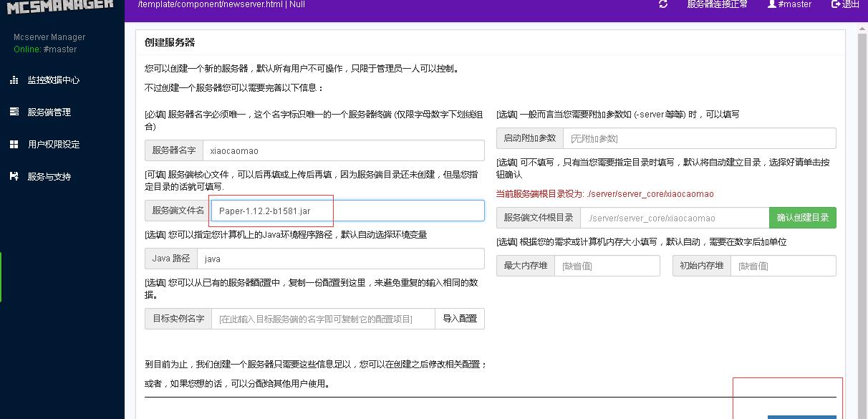Click the user icon beside #master
The width and height of the screenshot is (868, 419).
(x=771, y=4)
